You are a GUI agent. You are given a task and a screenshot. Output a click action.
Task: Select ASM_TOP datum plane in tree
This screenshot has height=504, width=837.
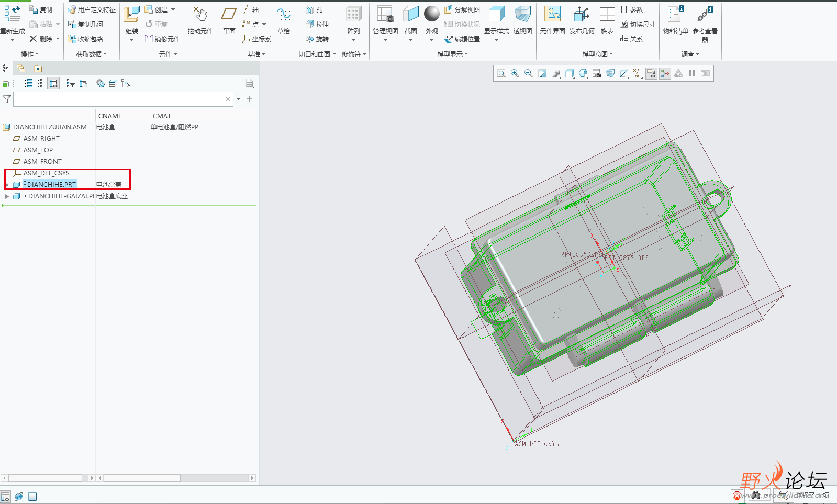[38, 150]
